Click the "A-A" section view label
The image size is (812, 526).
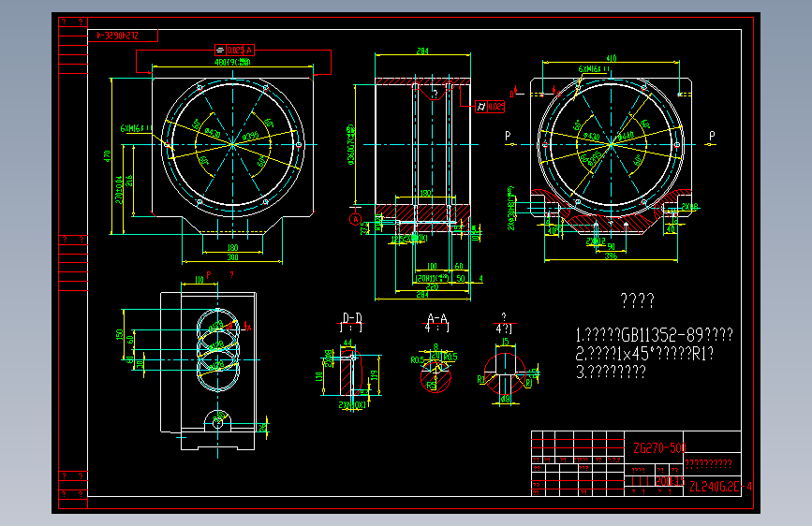click(x=437, y=318)
